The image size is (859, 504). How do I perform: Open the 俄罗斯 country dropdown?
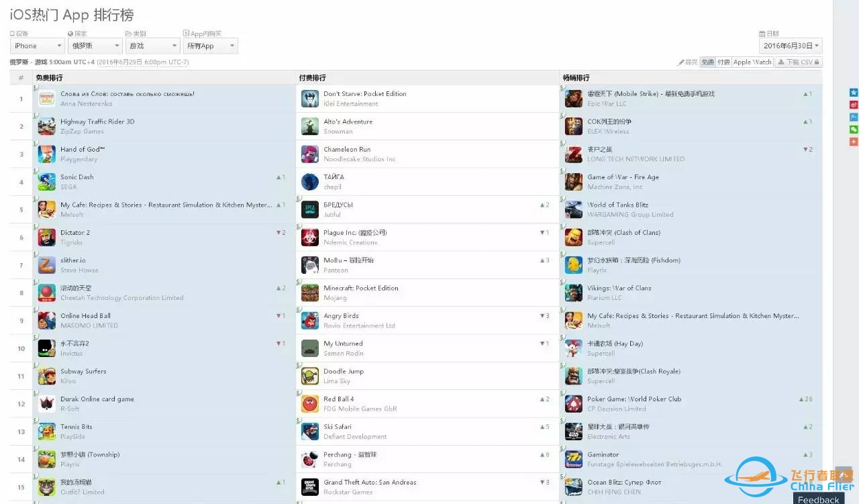point(95,46)
